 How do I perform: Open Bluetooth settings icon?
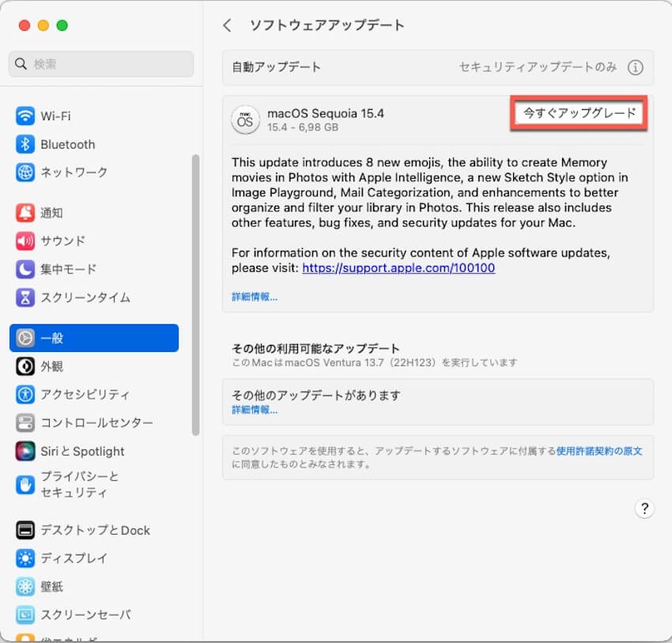(25, 144)
